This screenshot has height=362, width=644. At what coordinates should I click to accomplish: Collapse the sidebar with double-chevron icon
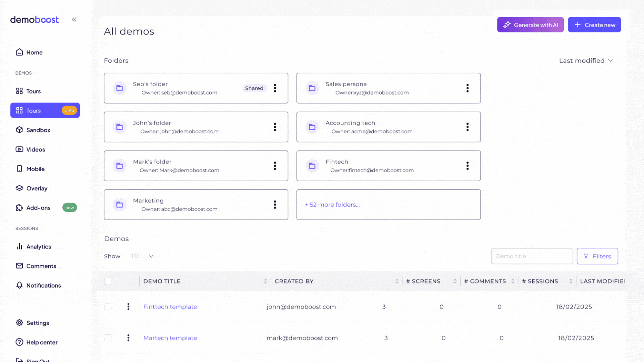pyautogui.click(x=74, y=19)
